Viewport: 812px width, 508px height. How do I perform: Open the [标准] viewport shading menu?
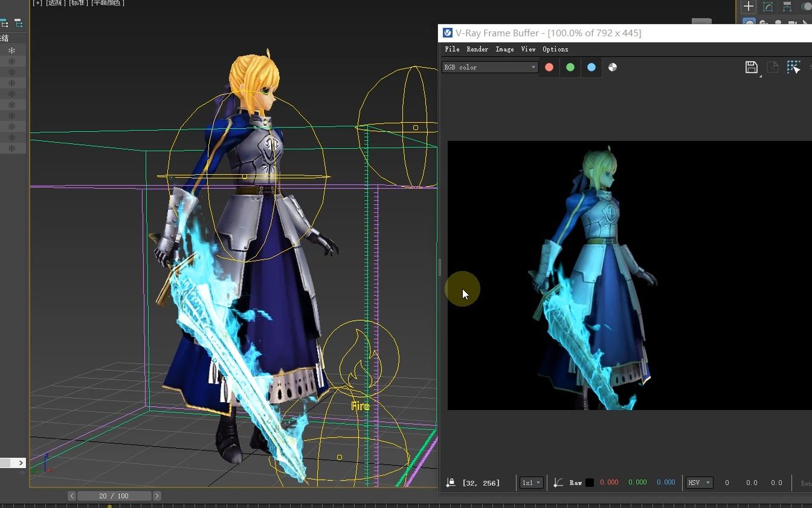tap(77, 3)
